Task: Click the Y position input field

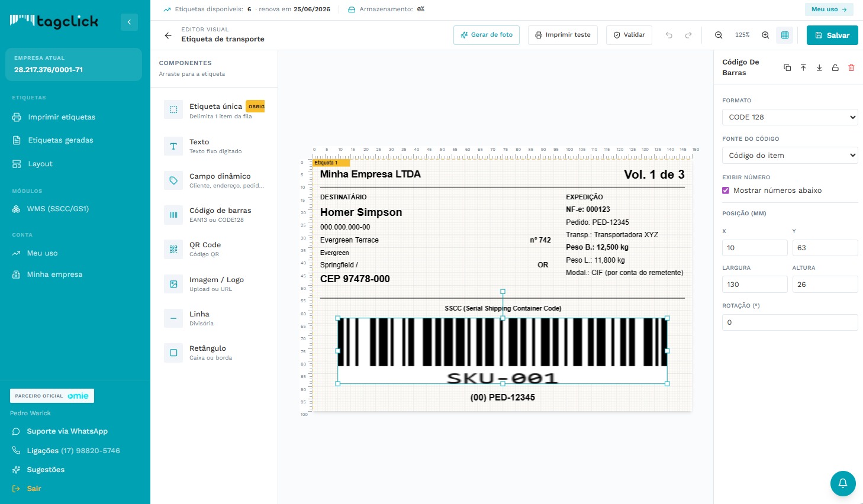Action: pos(825,248)
